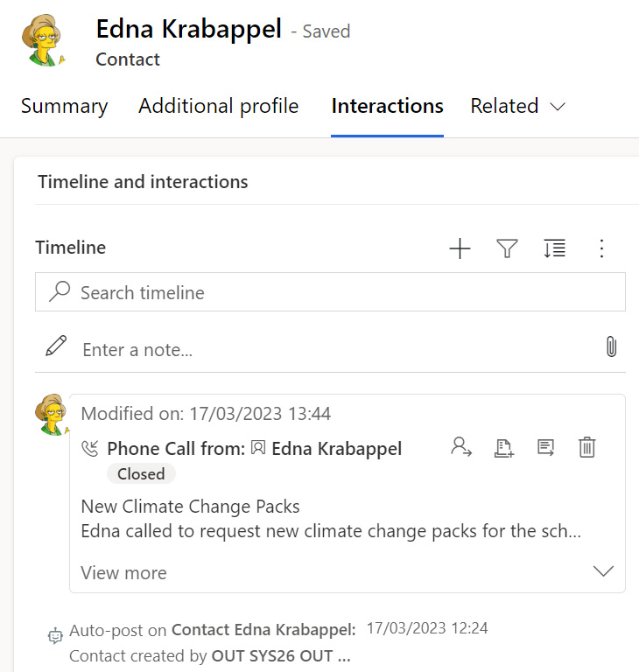Viewport: 639px width, 672px height.
Task: Click the sort timeline records icon
Action: coord(554,249)
